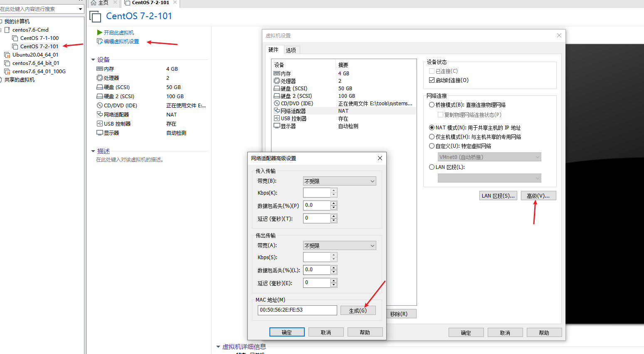Close the network adapter advanced settings dialog
644x354 pixels.
click(x=380, y=158)
